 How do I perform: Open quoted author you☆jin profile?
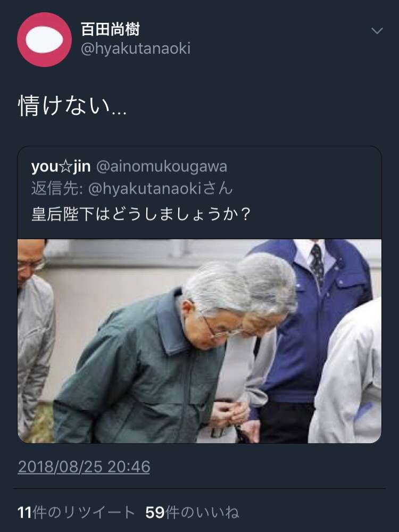point(61,167)
